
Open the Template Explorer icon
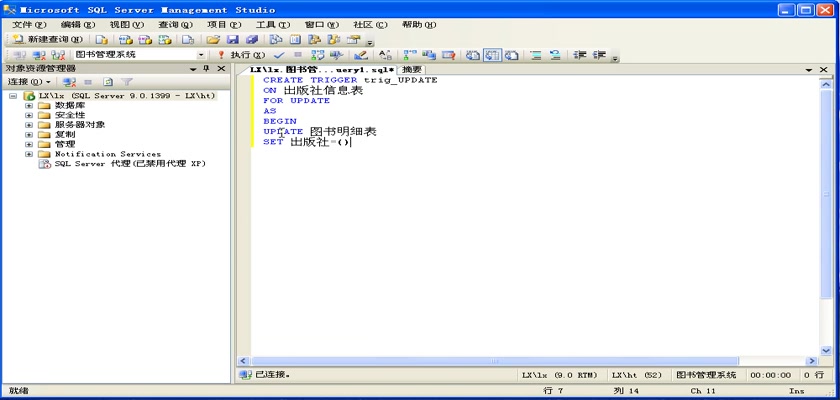coord(334,39)
